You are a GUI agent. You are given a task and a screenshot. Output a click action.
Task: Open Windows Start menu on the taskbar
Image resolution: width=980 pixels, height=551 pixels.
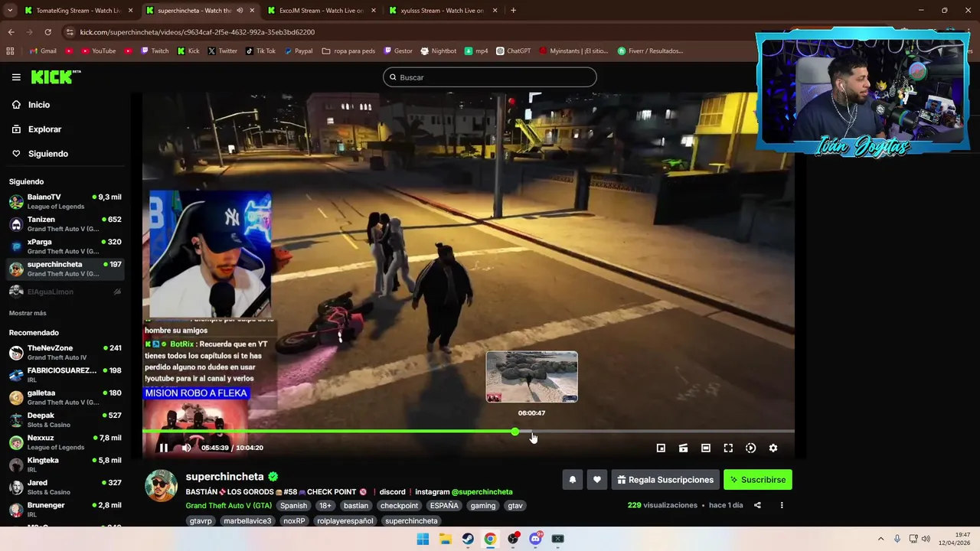point(423,539)
